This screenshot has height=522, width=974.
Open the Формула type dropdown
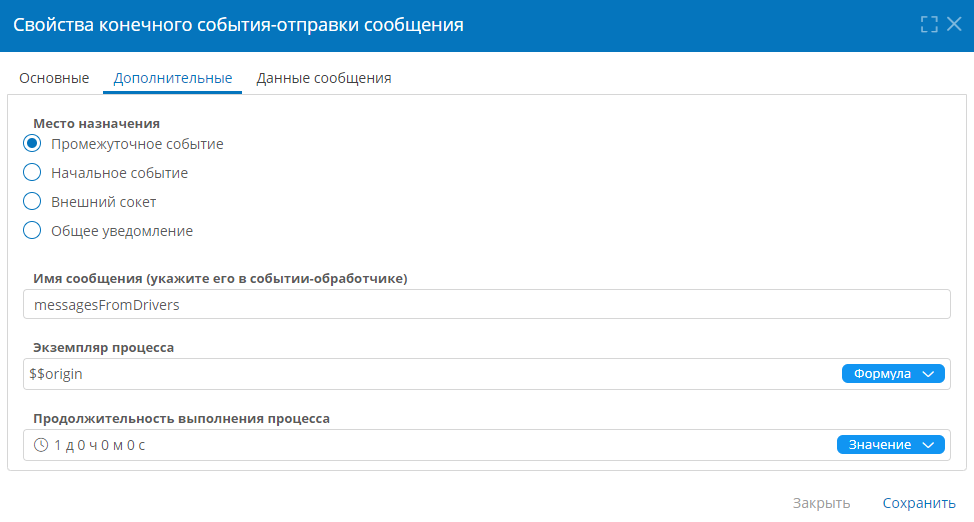(x=893, y=374)
